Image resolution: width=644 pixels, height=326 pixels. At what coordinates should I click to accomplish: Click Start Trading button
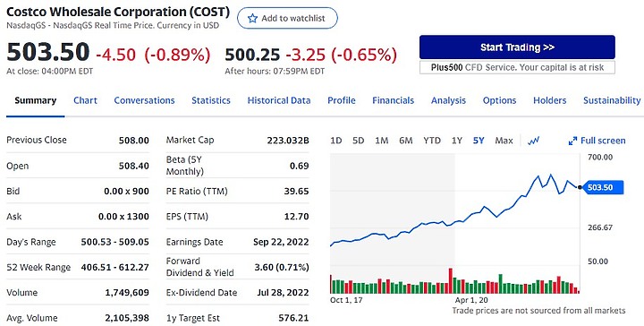tap(517, 47)
